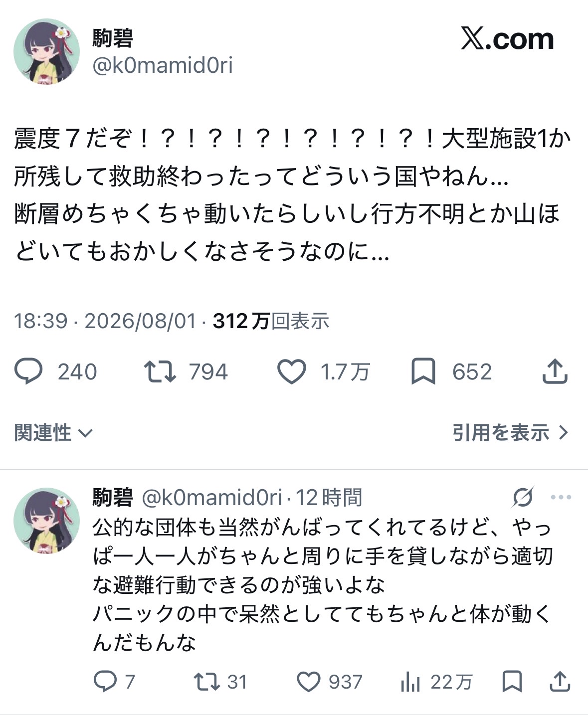Like the second post with 937 likes

coord(308,682)
